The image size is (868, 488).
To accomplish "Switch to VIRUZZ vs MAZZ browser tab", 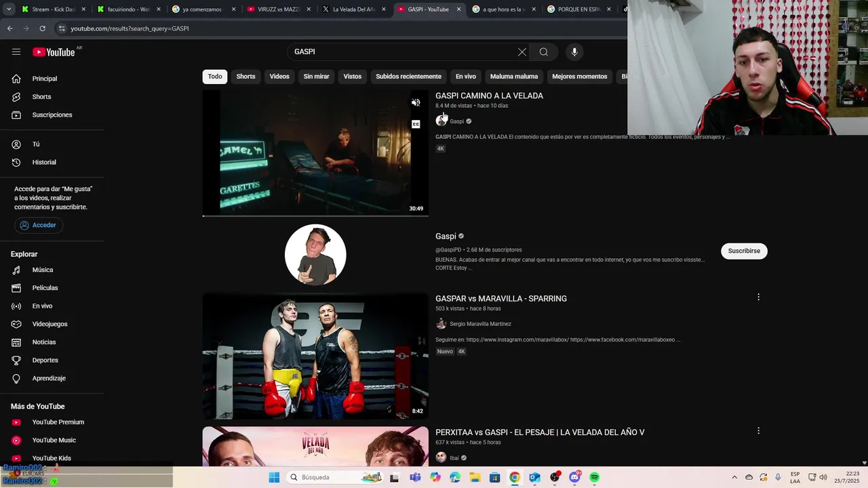I will pyautogui.click(x=278, y=9).
